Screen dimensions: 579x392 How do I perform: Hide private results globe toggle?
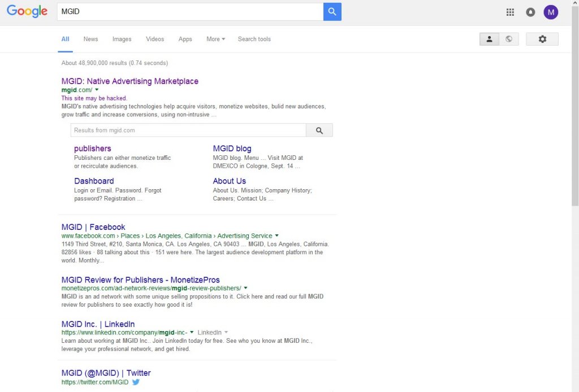tap(509, 39)
